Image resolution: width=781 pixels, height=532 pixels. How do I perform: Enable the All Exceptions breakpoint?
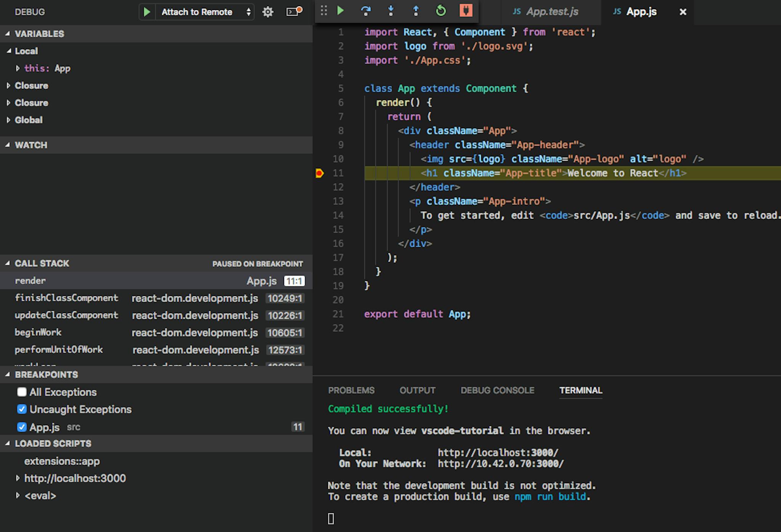click(x=22, y=392)
